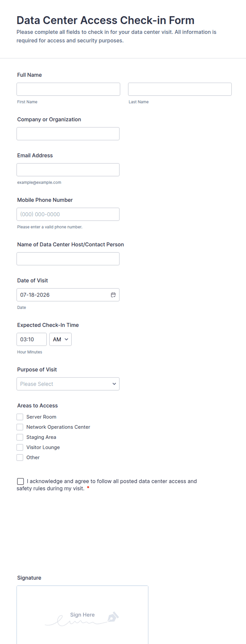Click the Network Operations Center label
This screenshot has width=246, height=644.
point(58,427)
